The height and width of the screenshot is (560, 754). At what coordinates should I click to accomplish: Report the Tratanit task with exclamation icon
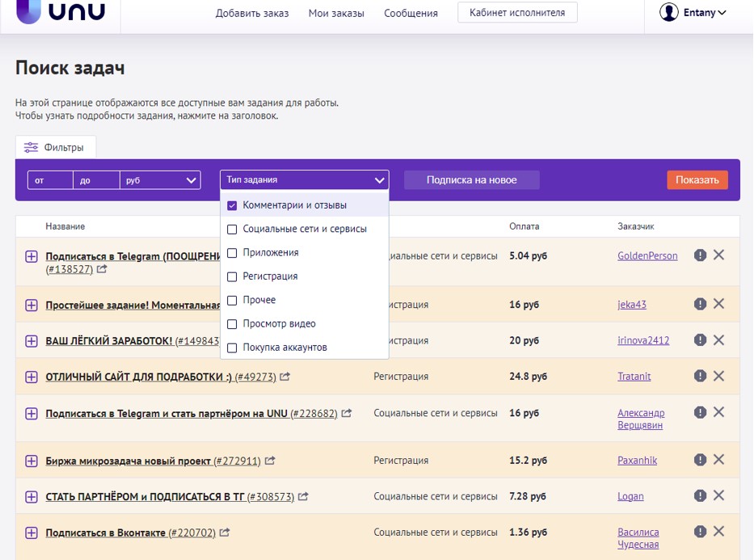tap(700, 376)
